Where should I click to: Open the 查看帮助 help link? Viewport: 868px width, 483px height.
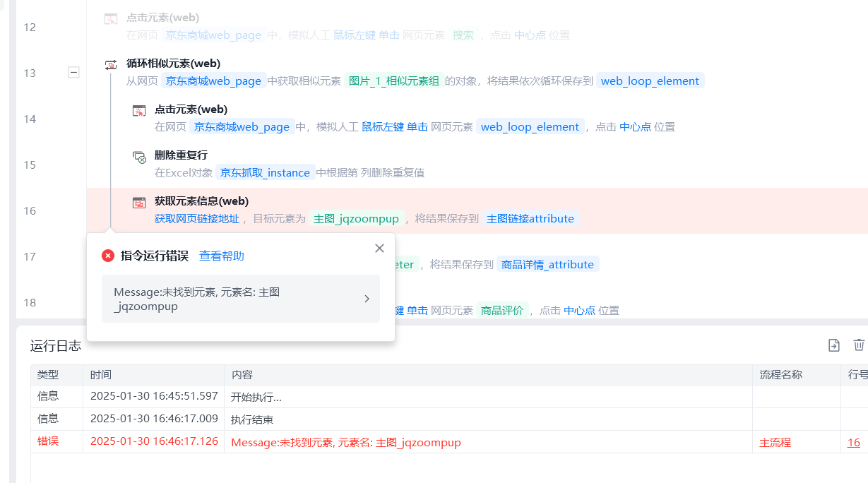coord(222,256)
